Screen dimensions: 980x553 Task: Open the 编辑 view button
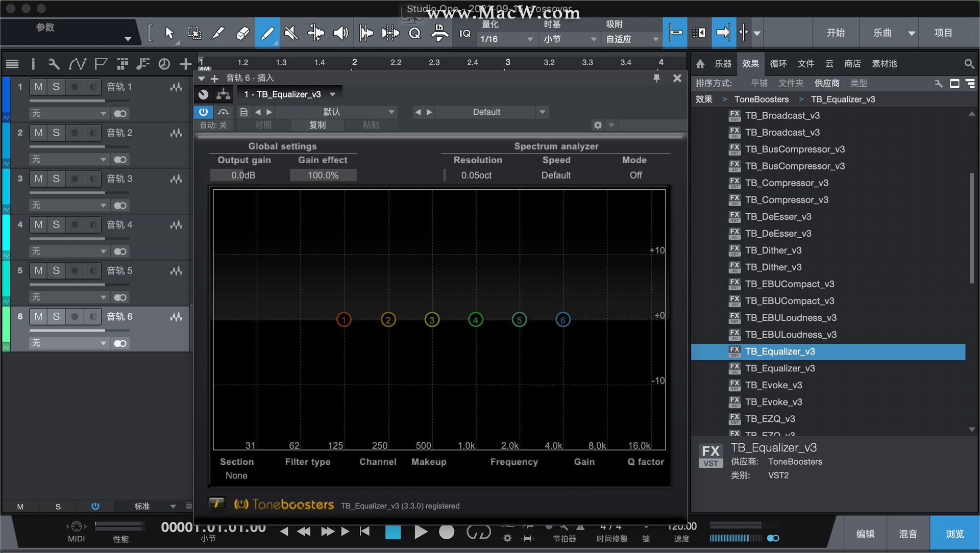click(865, 534)
